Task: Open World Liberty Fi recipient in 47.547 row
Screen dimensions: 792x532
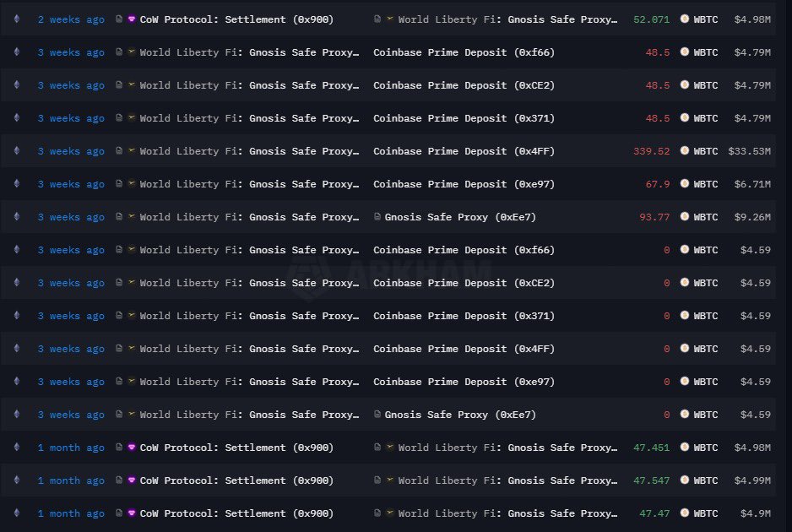Action: pyautogui.click(x=507, y=480)
